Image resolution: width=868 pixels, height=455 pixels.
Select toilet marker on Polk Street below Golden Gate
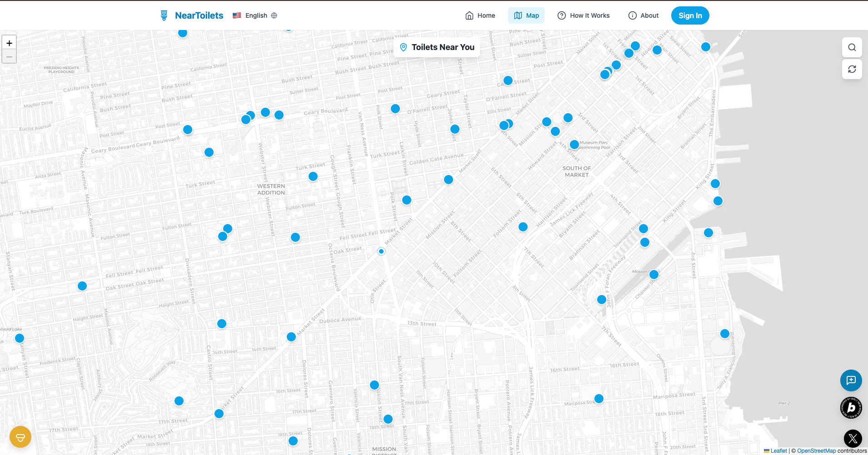pyautogui.click(x=407, y=200)
